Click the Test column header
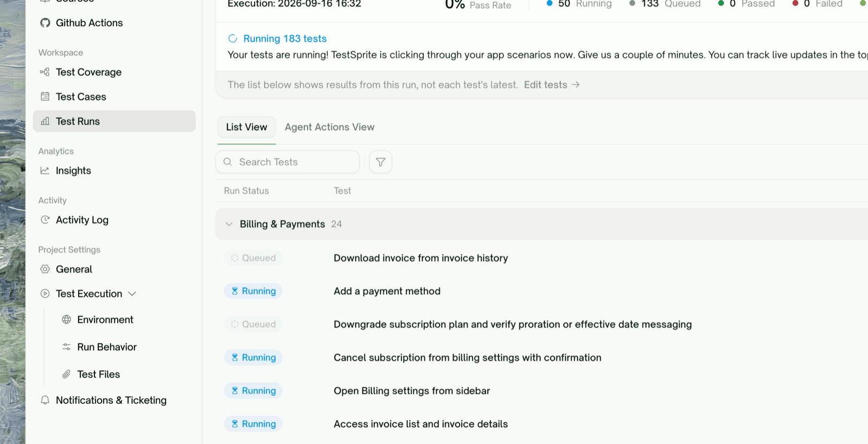The image size is (868, 444). [x=342, y=191]
